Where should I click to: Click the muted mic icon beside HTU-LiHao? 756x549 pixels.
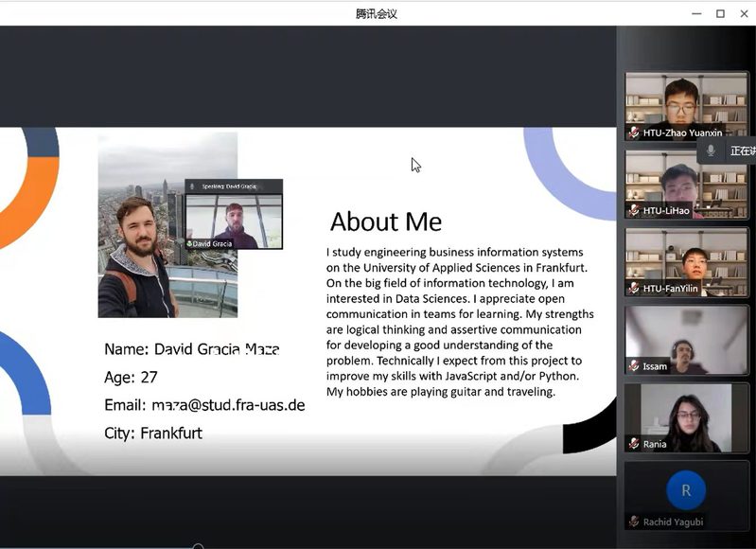(634, 211)
